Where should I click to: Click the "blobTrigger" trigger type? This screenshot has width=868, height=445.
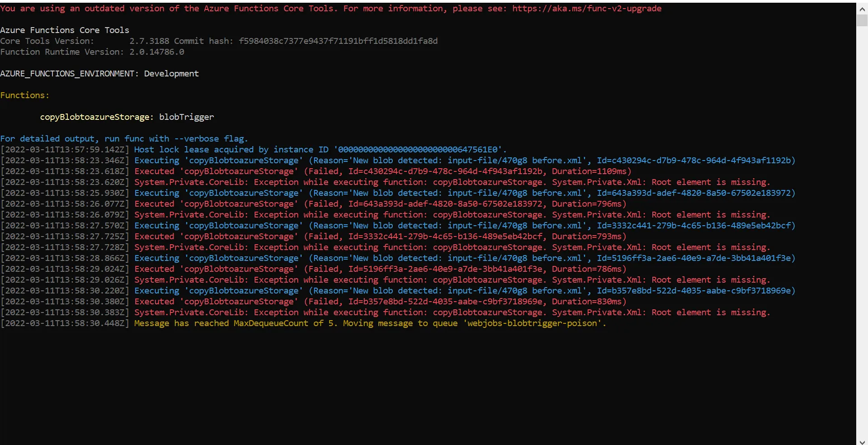click(187, 117)
